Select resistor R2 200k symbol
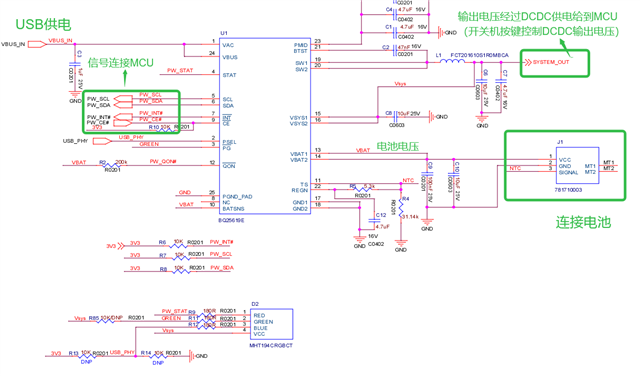 point(112,165)
